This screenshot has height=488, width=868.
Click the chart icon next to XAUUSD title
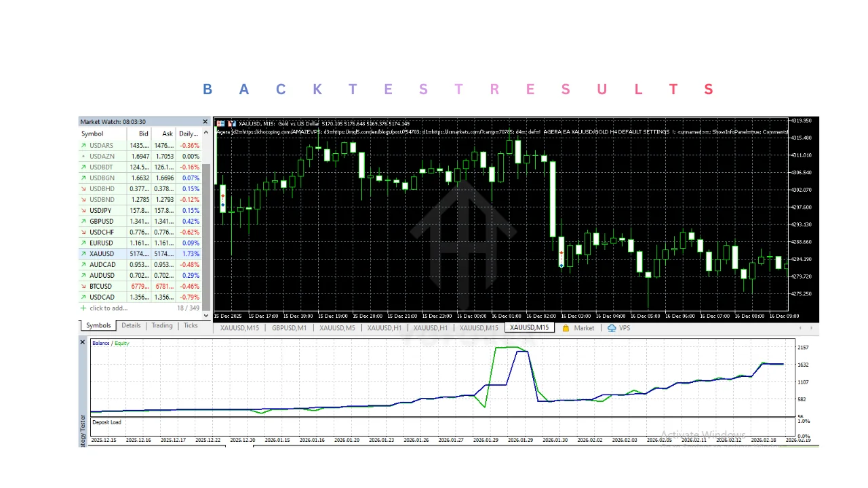[232, 123]
